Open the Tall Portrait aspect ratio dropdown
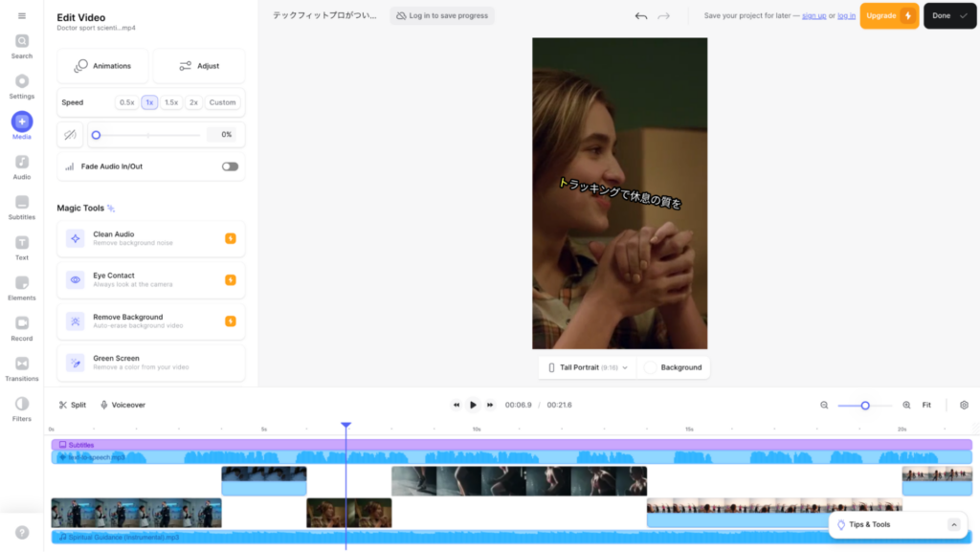Viewport: 980px width, 552px height. 587,366
